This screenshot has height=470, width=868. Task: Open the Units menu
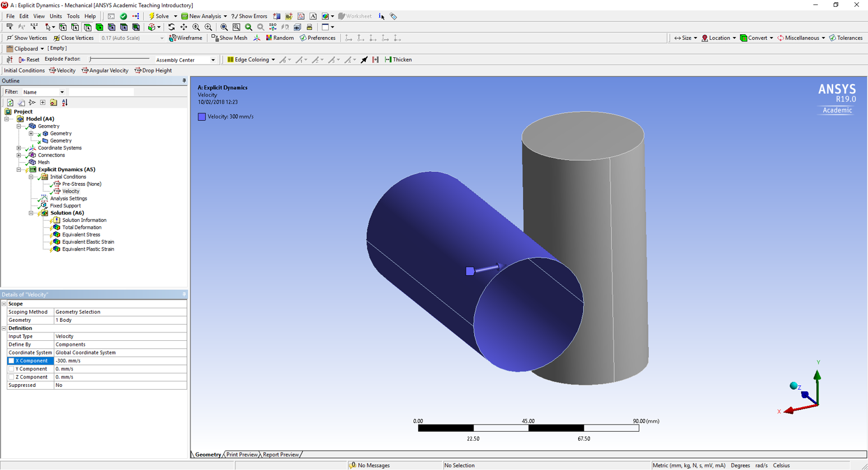pos(56,16)
